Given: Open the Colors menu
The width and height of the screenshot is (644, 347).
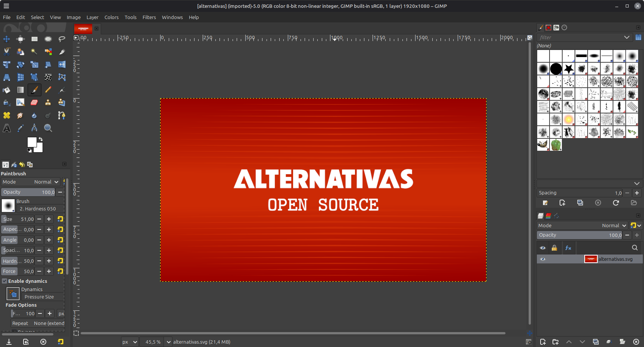Looking at the screenshot, I should click(111, 17).
